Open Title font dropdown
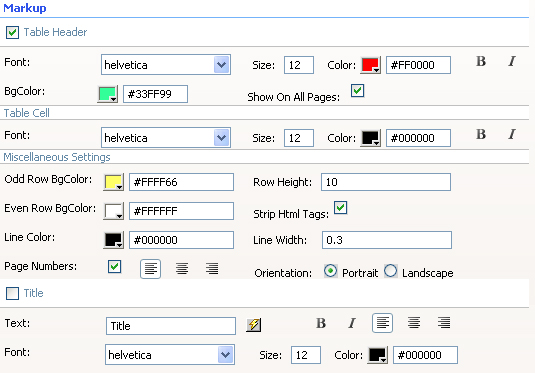This screenshot has width=535, height=373. [x=226, y=355]
